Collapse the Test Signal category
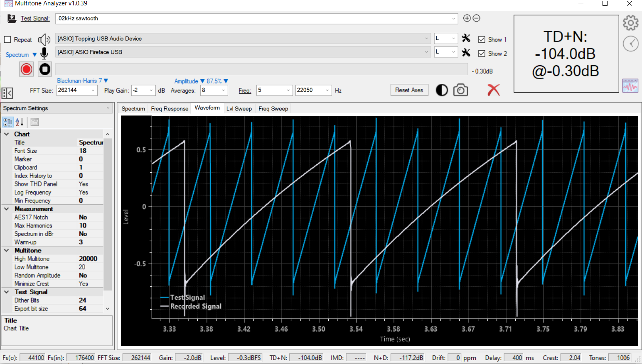642x364 pixels. pyautogui.click(x=7, y=292)
